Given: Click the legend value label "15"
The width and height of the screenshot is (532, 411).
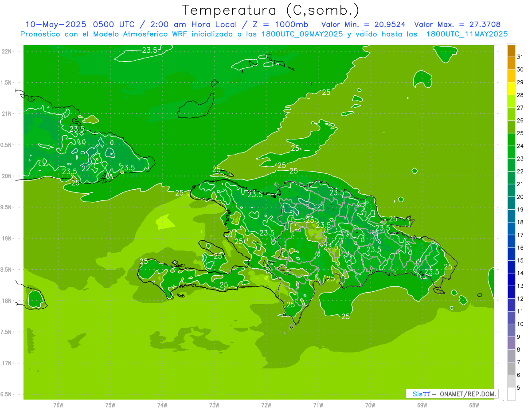Looking at the screenshot, I should coord(520,260).
